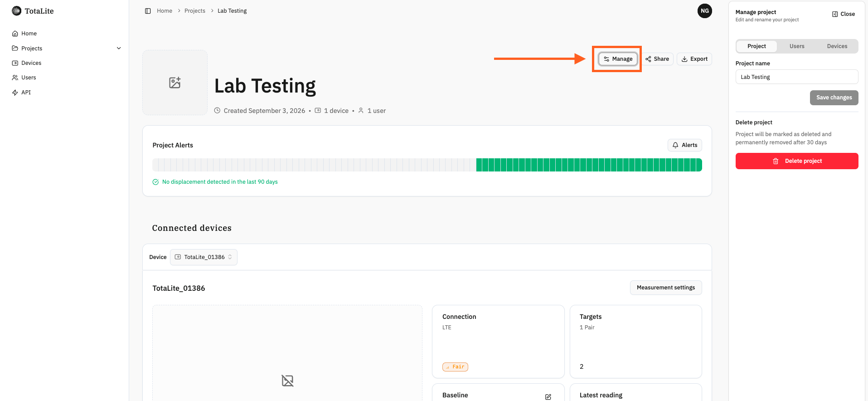Click the missing device image icon
Viewport: 868px width, 401px height.
click(287, 381)
